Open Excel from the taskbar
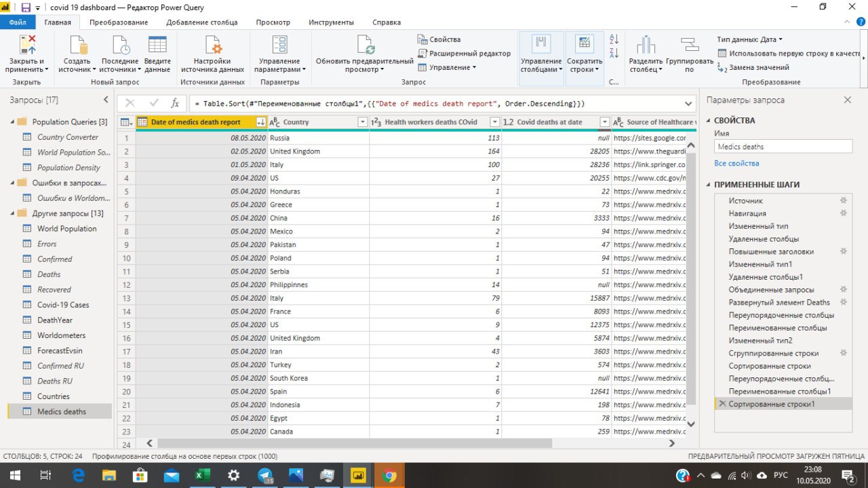The image size is (868, 488). pyautogui.click(x=202, y=476)
